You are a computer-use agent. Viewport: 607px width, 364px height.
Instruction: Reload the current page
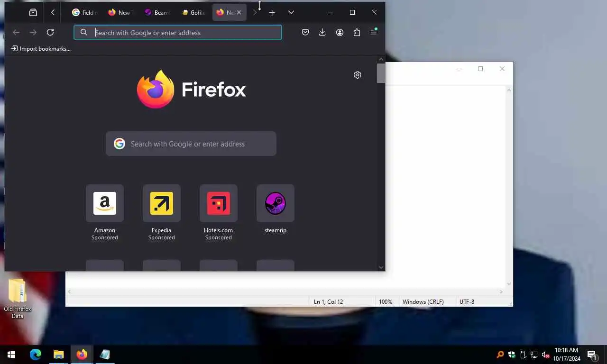click(50, 32)
